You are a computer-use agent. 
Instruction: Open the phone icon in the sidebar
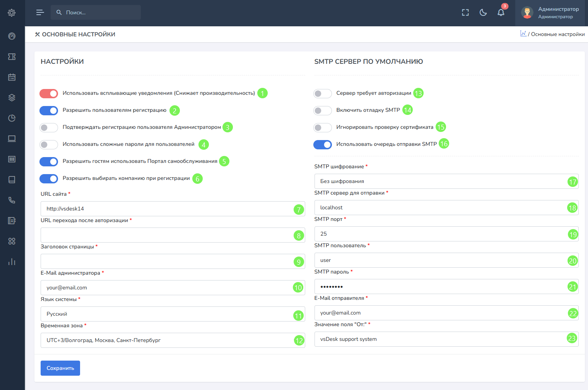[x=12, y=200]
